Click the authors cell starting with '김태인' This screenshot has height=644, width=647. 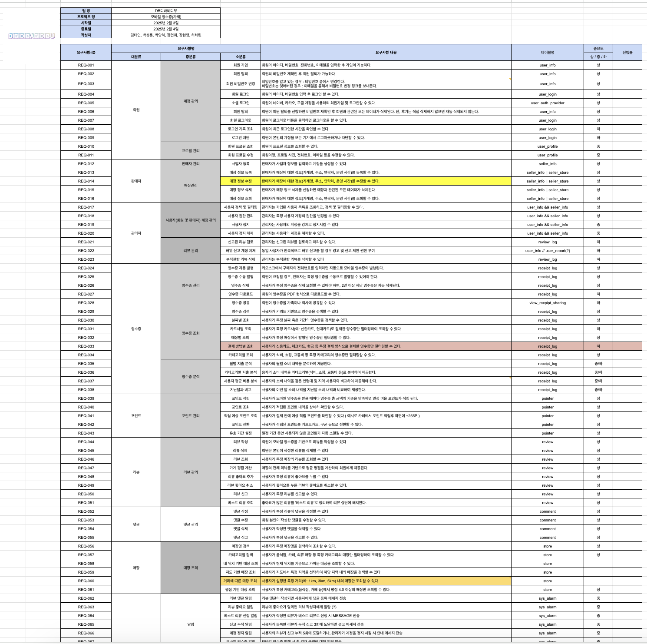pyautogui.click(x=166, y=35)
